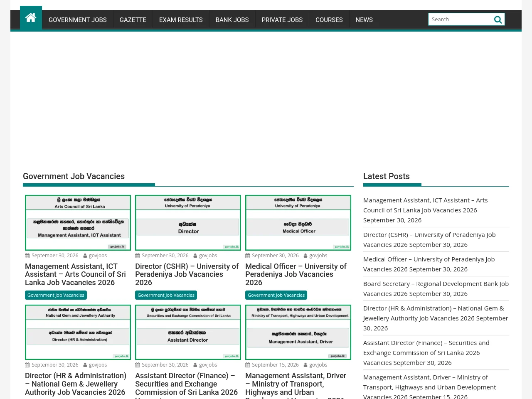Open Director (HR & Administration) post title

[76, 384]
